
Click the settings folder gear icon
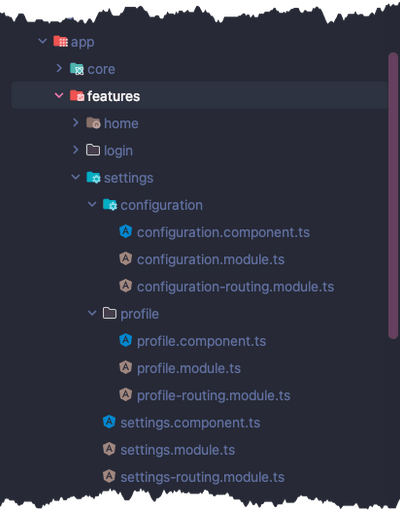93,178
